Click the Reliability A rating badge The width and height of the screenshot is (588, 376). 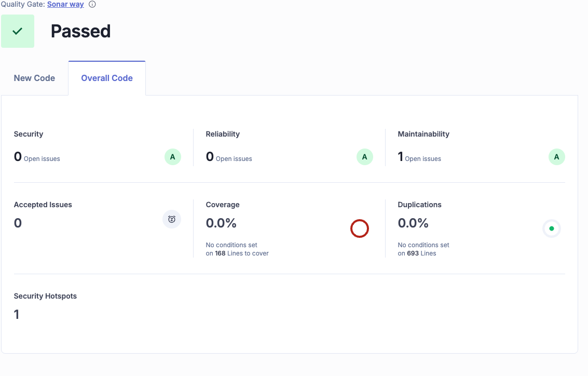click(x=365, y=157)
